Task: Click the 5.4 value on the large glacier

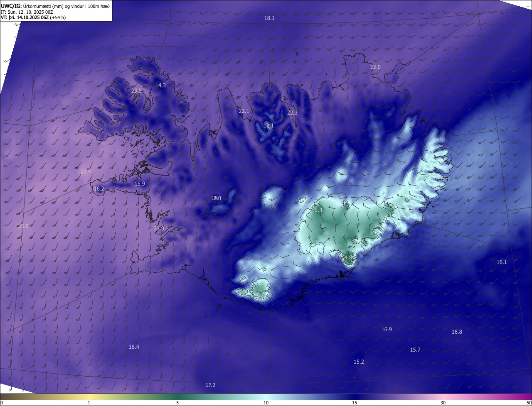Action: 318,210
